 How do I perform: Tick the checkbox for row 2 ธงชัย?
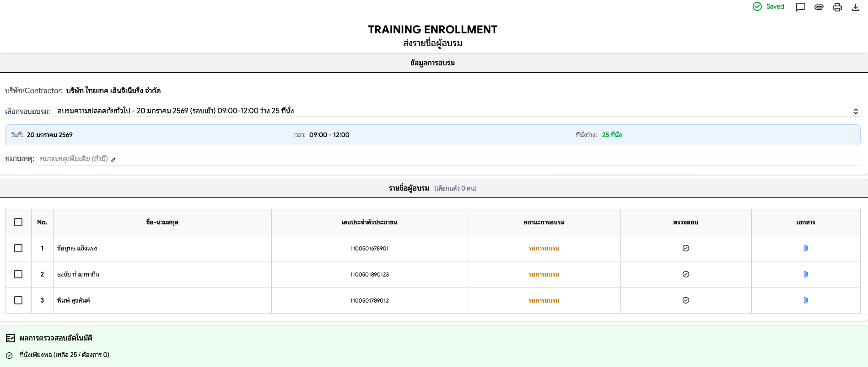pos(18,274)
